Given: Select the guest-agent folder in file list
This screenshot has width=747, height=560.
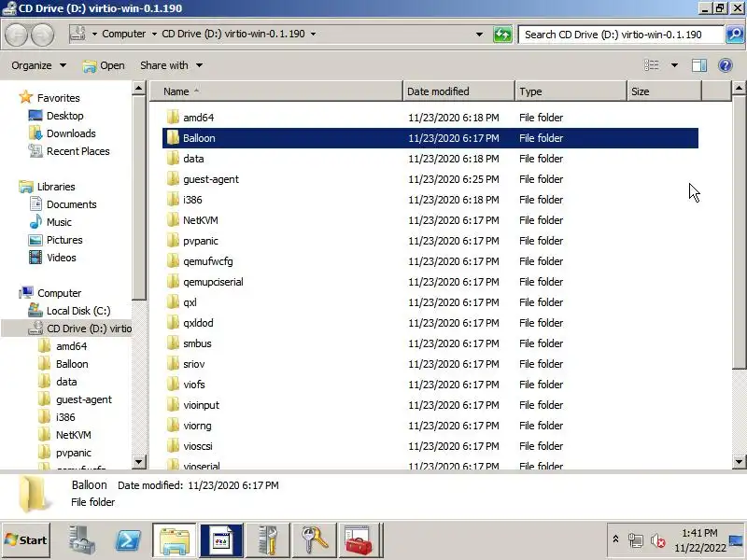Looking at the screenshot, I should [430, 179].
